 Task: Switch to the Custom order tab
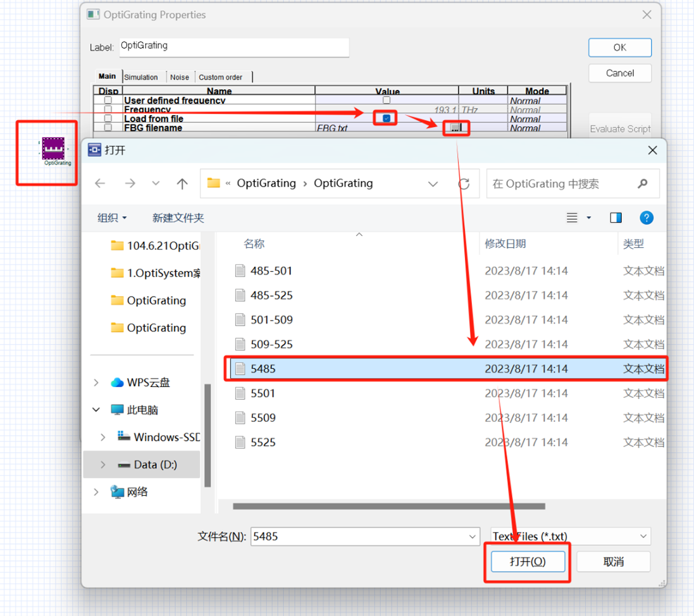pyautogui.click(x=220, y=77)
